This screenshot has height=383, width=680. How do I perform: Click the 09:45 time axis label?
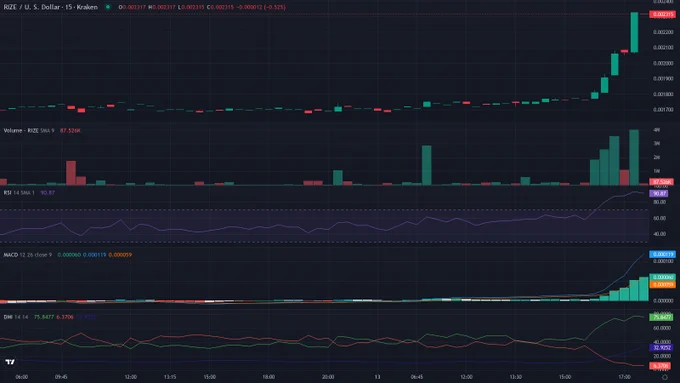61,377
